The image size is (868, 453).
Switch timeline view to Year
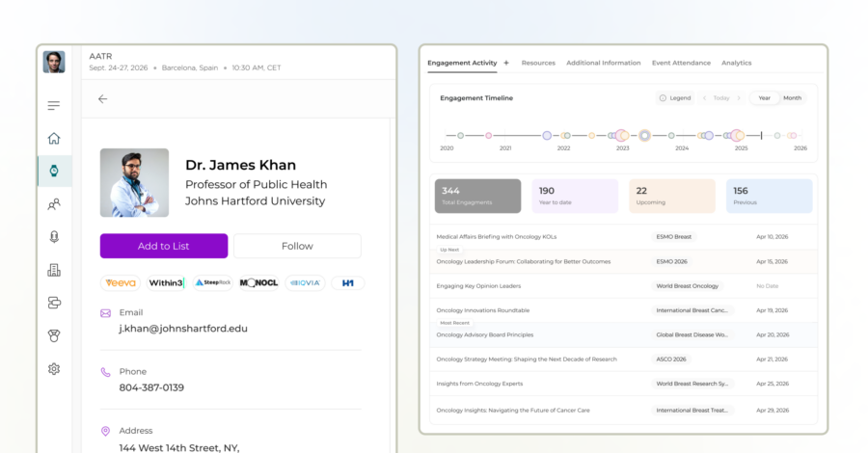click(765, 98)
